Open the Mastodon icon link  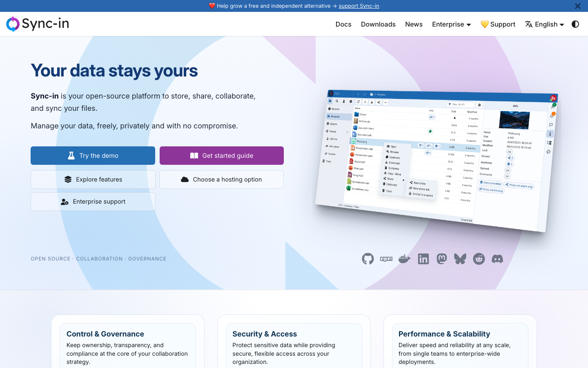(x=442, y=259)
